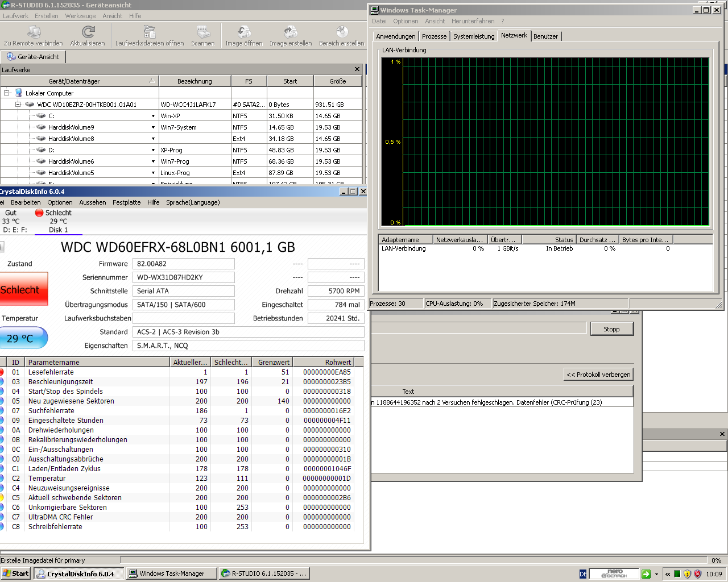Click the Rohwert column header
The image size is (728, 582).
pyautogui.click(x=323, y=362)
